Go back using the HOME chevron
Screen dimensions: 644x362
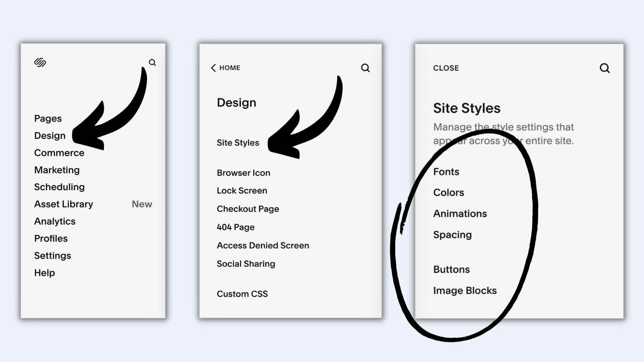point(225,68)
